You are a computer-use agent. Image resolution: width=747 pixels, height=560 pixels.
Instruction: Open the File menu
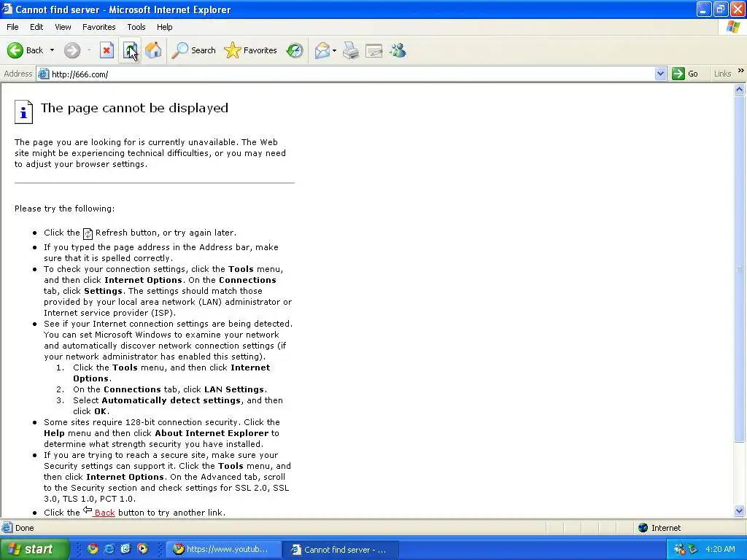tap(13, 27)
